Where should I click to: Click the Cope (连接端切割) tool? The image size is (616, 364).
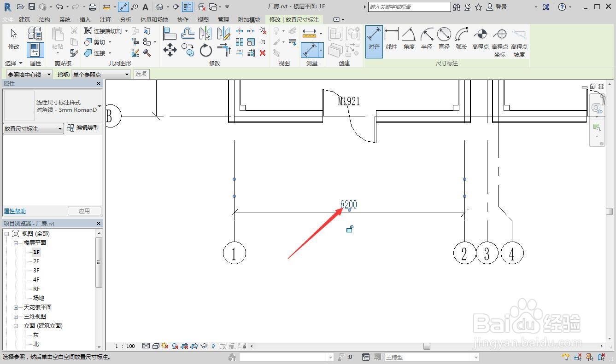point(103,31)
